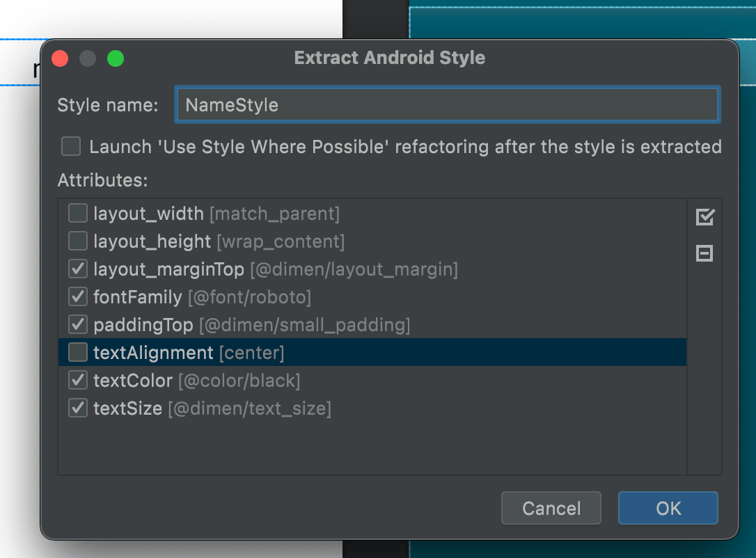Viewport: 756px width, 558px height.
Task: Uncheck the fontFamily attribute checkbox
Action: pyautogui.click(x=78, y=297)
